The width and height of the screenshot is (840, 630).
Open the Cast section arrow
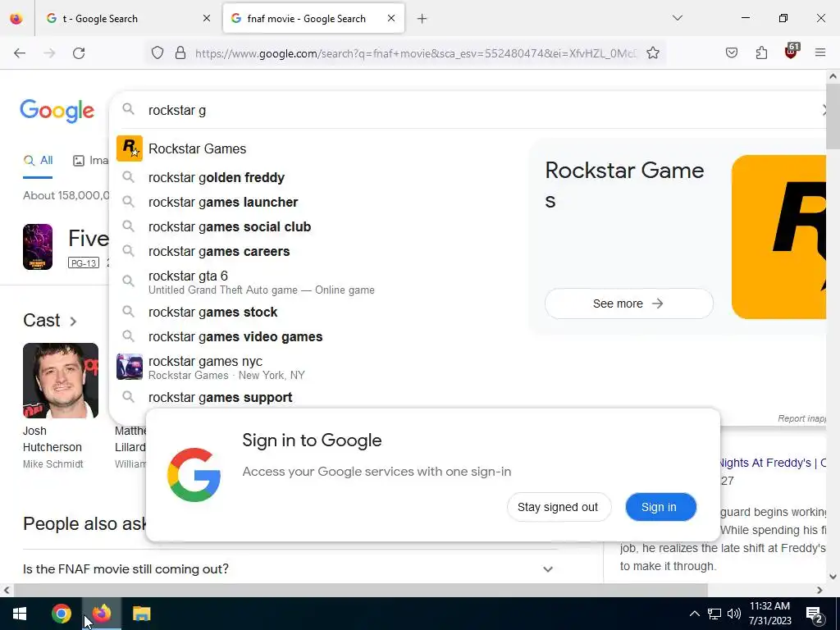(x=73, y=322)
